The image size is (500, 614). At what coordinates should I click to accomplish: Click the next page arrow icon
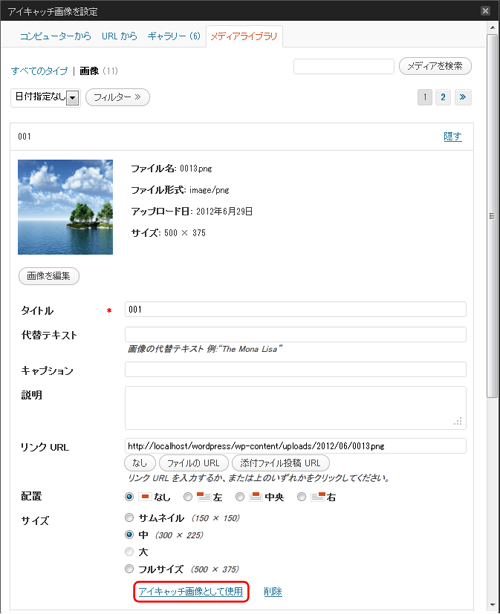coord(463,97)
